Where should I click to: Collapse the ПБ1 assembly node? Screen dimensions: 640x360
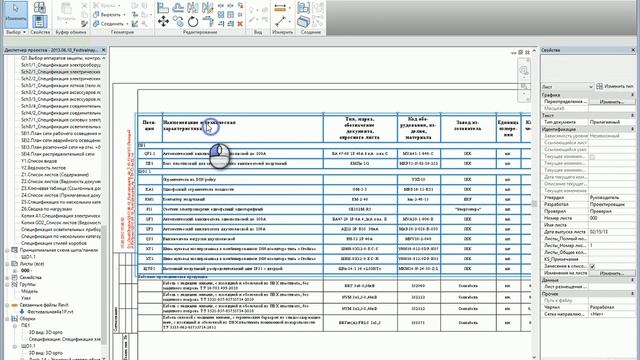15,326
